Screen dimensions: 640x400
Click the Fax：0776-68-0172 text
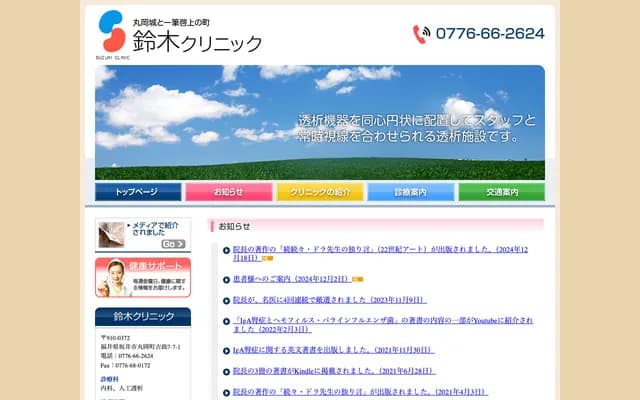(x=125, y=366)
